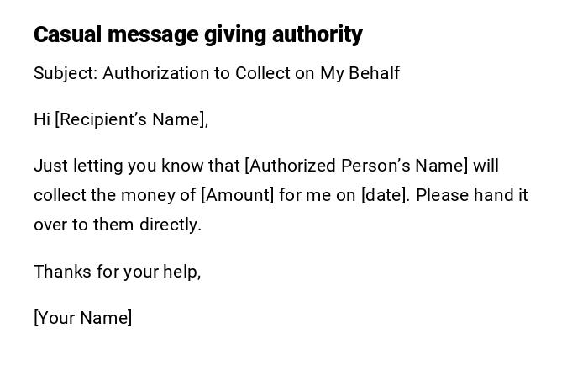Click the greeting word "Hi"
588x370 pixels.
tap(42, 119)
